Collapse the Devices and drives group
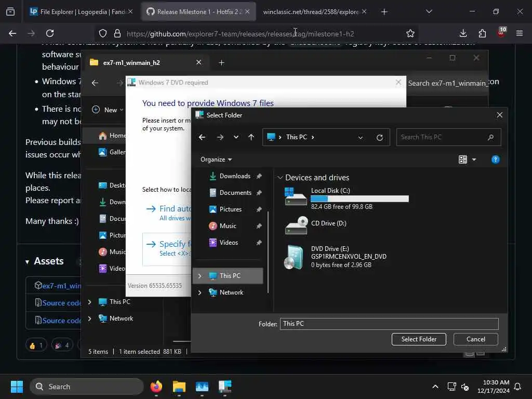Screen dimensions: 532x399 tap(280, 178)
